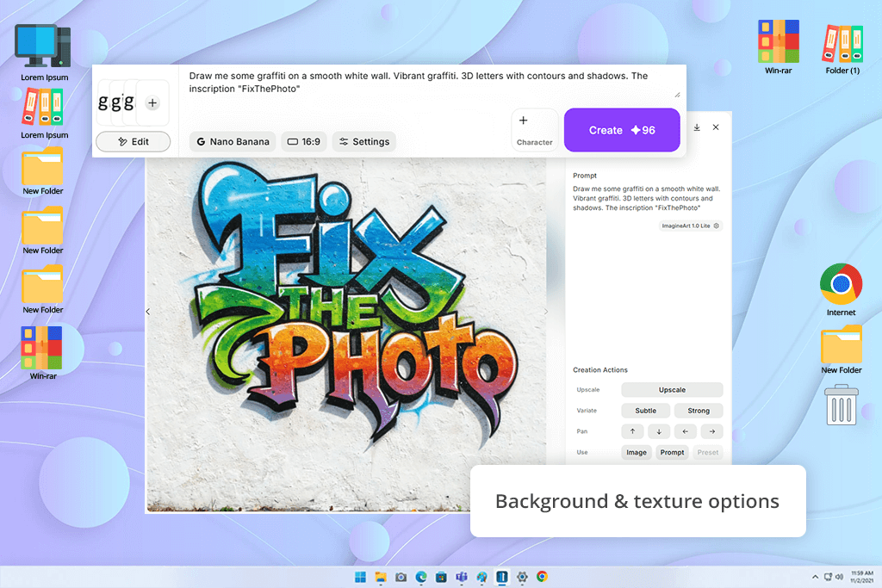Click the network icon in system tray

point(828,577)
